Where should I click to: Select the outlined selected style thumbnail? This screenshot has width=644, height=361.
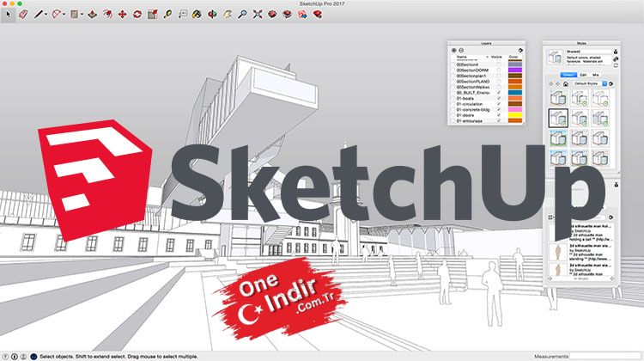coord(558,118)
